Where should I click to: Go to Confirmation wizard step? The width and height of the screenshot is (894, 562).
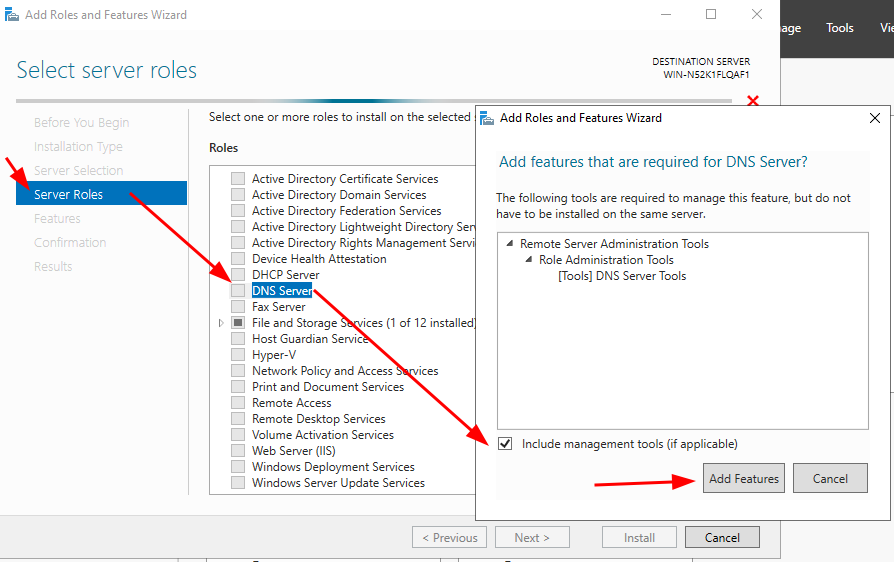pos(70,242)
